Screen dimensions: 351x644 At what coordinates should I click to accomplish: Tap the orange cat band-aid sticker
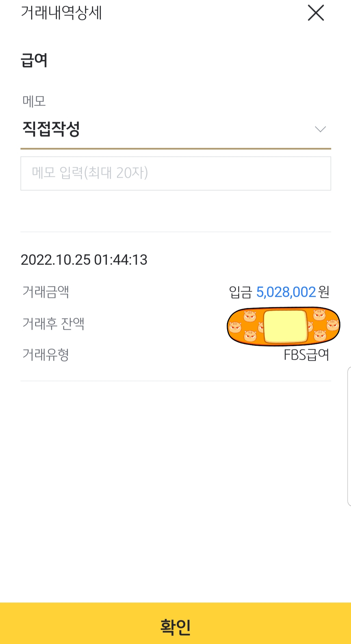coord(242,326)
